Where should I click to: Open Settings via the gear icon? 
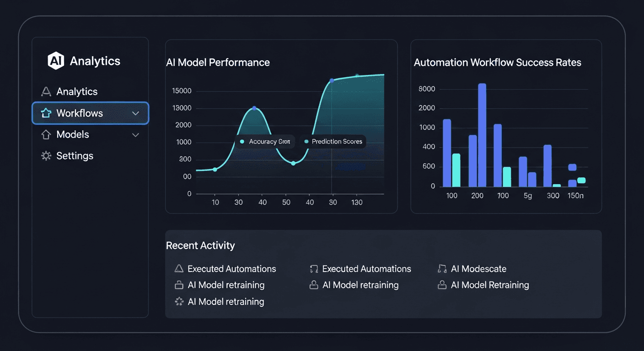pos(46,156)
